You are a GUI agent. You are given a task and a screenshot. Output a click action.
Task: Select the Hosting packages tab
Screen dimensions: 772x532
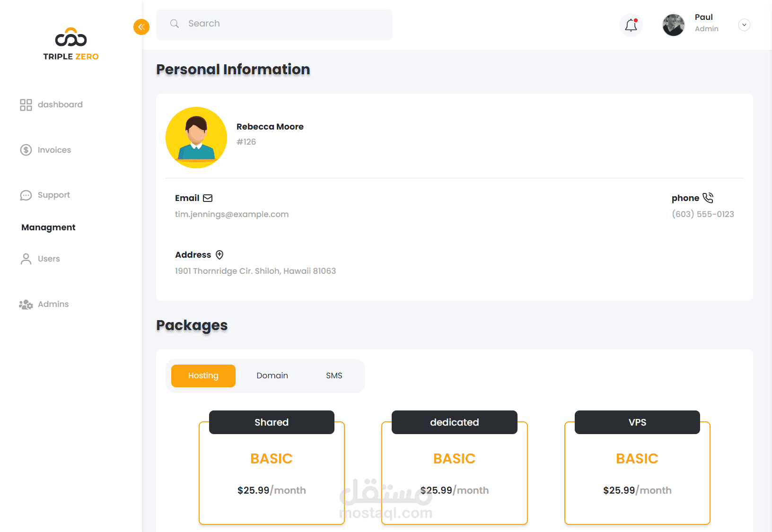(203, 376)
